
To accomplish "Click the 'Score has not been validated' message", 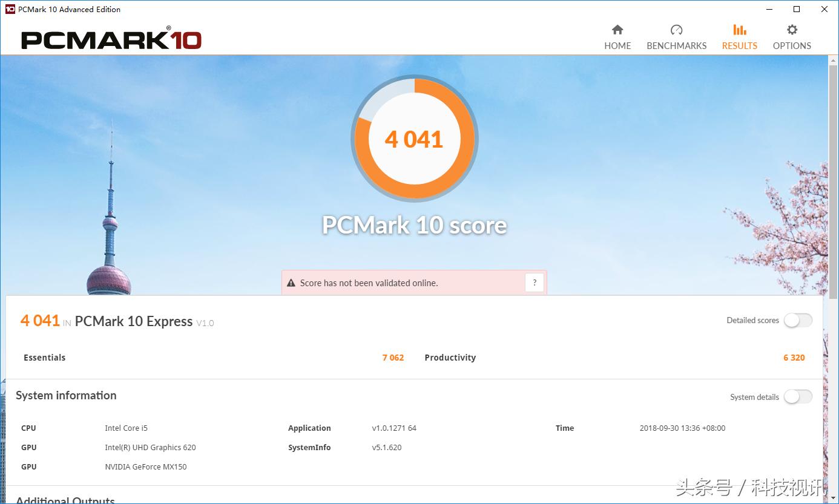I will point(369,283).
